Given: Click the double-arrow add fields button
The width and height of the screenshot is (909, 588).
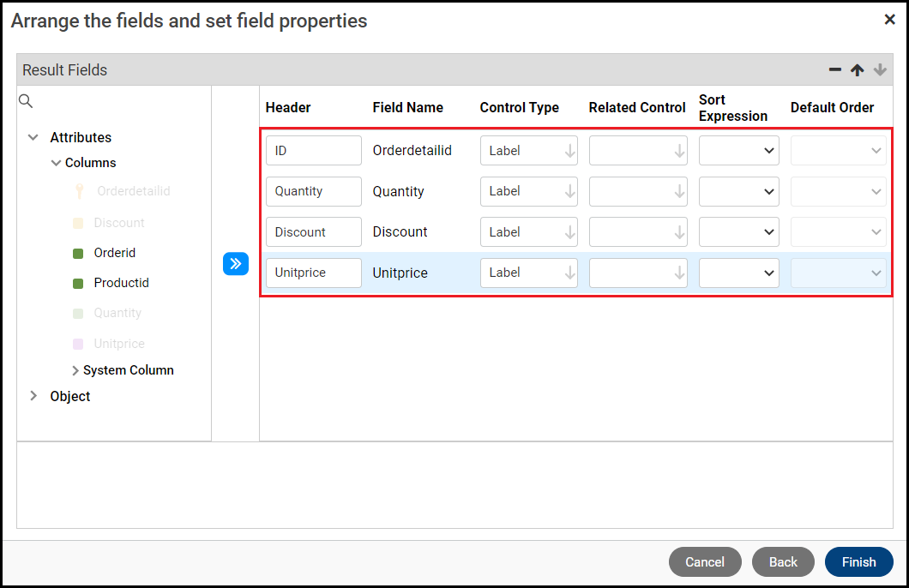Looking at the screenshot, I should [236, 264].
